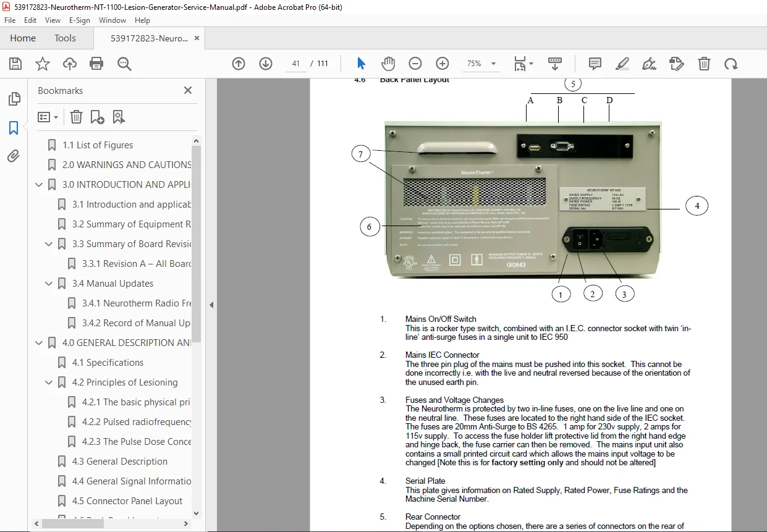
Task: Go to 4.1 Specifications bookmark
Action: click(108, 363)
